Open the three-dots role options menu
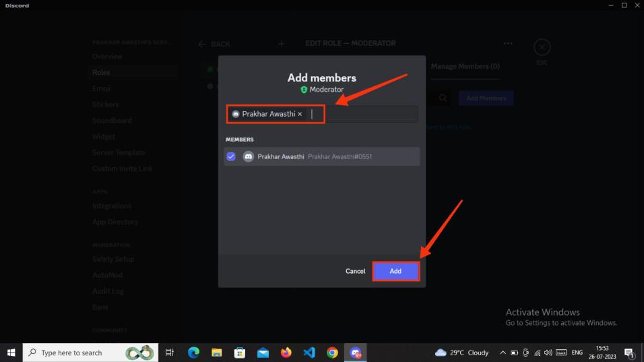The height and width of the screenshot is (362, 644). (x=508, y=44)
